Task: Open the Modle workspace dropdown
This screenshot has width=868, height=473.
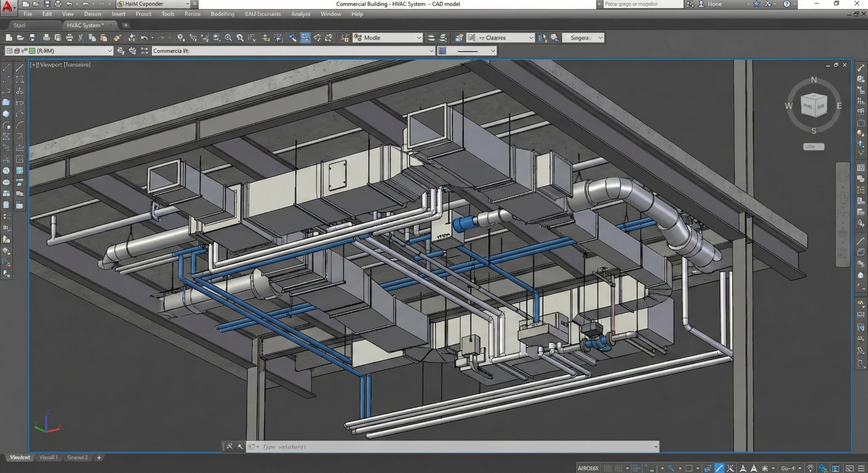Action: (x=419, y=38)
